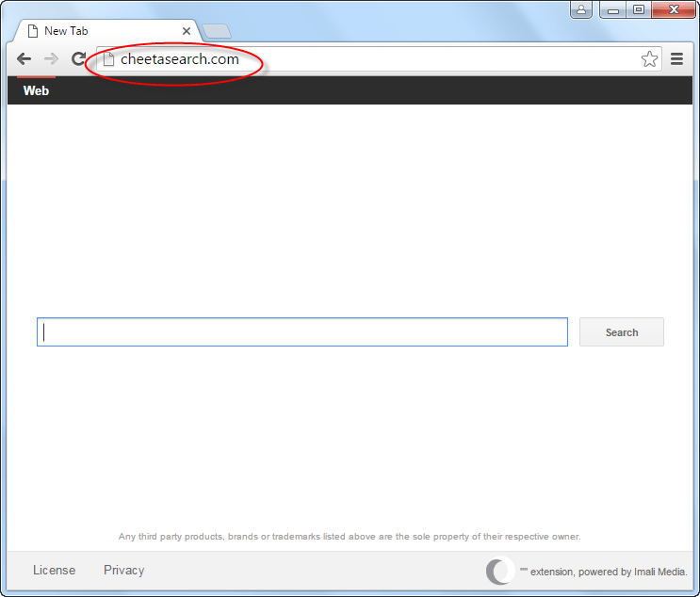The image size is (700, 597).
Task: Click the third party trademarks disclaimer text
Action: 350,537
